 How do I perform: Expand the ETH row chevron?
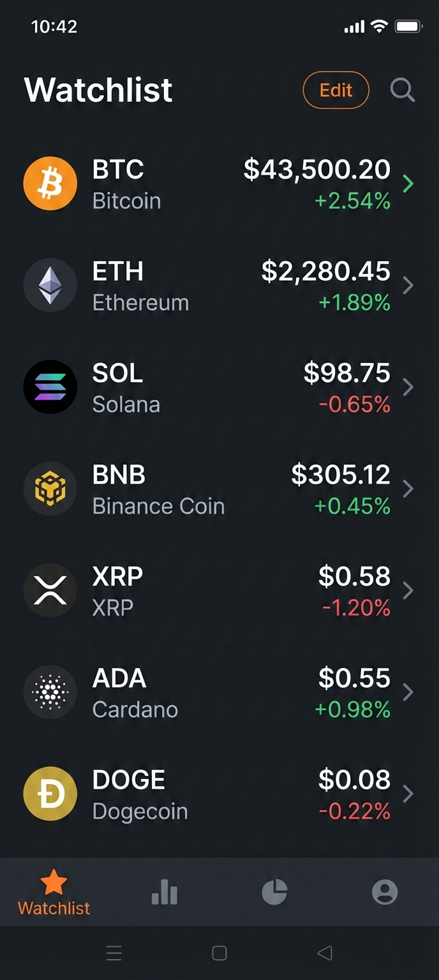tap(408, 285)
